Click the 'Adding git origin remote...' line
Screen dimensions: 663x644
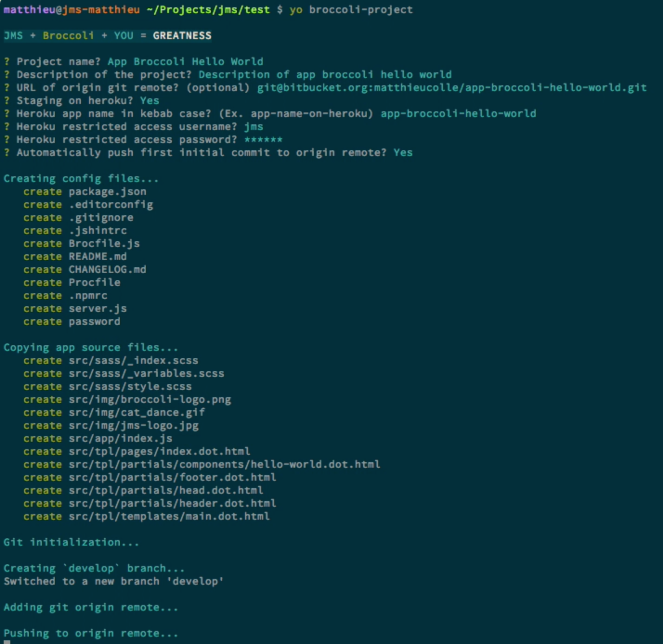tap(91, 607)
